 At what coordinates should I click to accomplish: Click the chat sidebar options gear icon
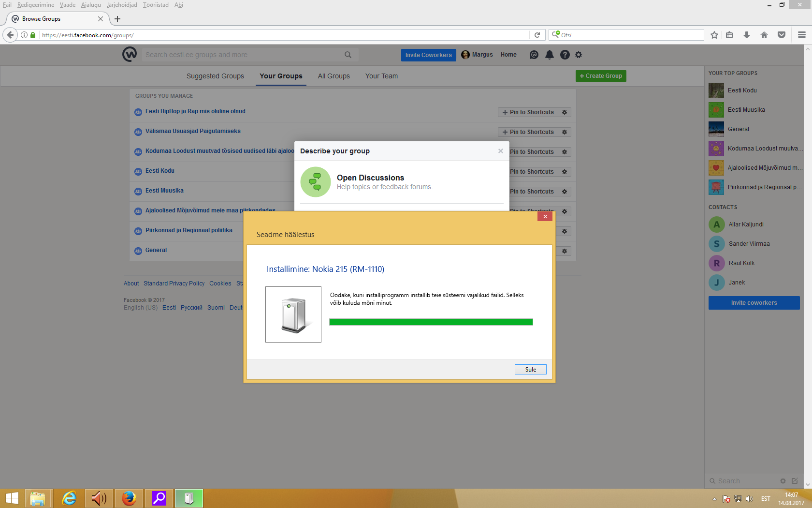(x=783, y=481)
